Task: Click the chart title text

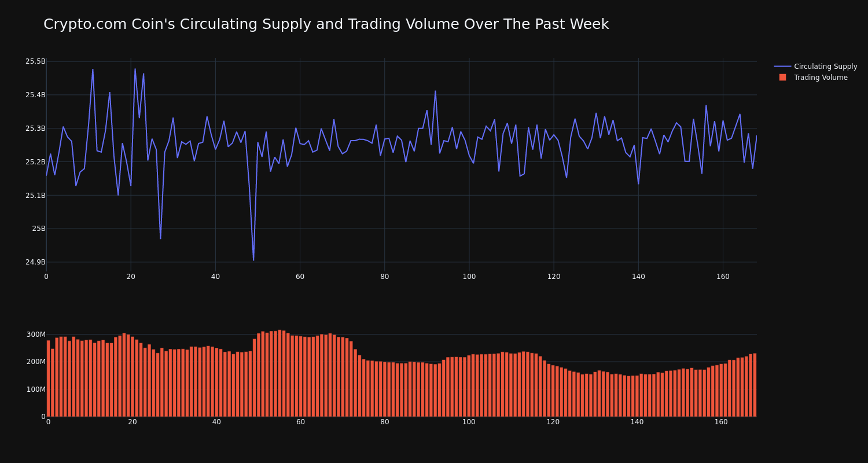Action: click(326, 24)
